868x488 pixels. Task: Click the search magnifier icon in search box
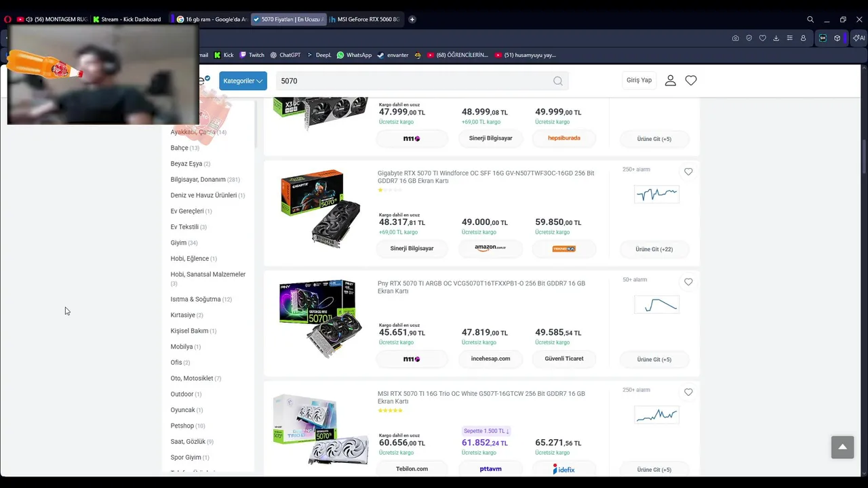click(557, 81)
